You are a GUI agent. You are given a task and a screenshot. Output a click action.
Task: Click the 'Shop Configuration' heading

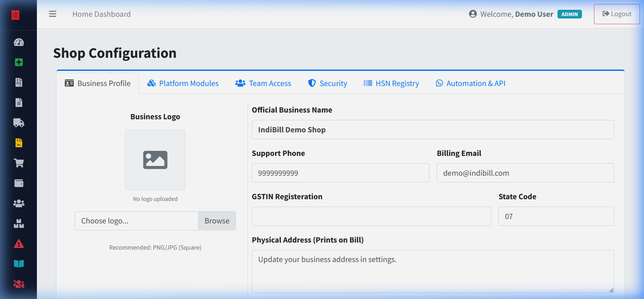pyautogui.click(x=115, y=53)
